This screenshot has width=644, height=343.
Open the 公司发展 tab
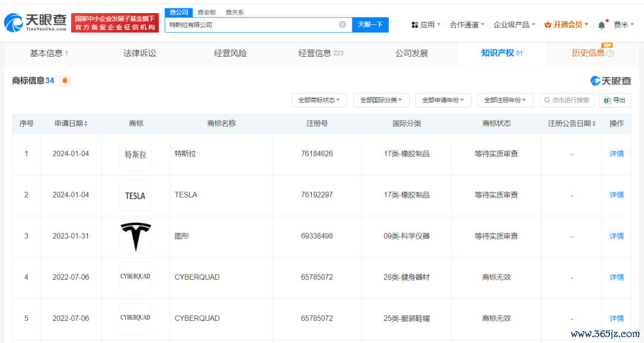(411, 54)
